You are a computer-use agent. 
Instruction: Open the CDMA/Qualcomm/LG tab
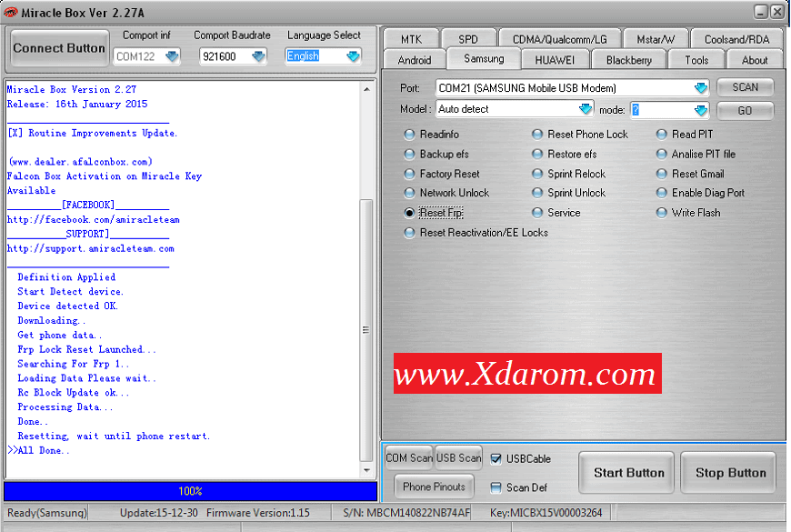coord(559,39)
